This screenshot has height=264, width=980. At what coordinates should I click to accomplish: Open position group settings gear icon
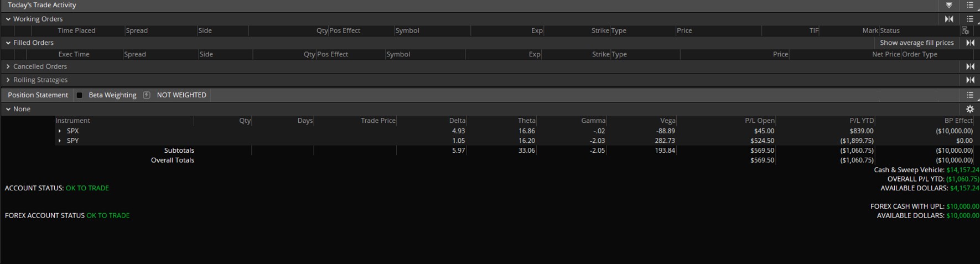(x=970, y=109)
